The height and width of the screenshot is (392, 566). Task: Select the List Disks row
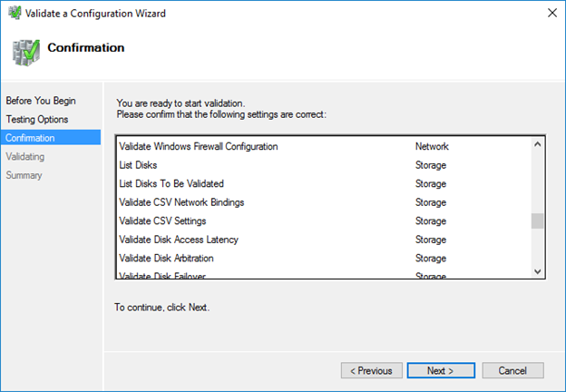[324, 165]
